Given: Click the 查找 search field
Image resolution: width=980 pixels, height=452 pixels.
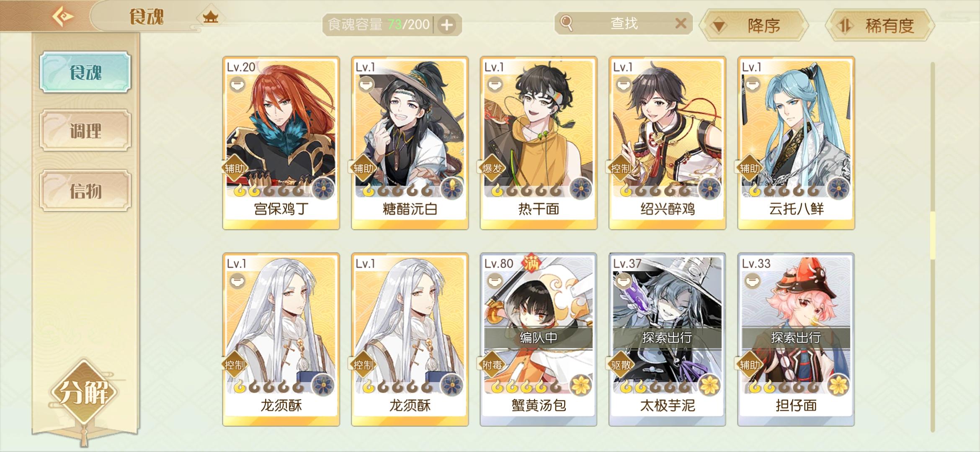Looking at the screenshot, I should 623,23.
